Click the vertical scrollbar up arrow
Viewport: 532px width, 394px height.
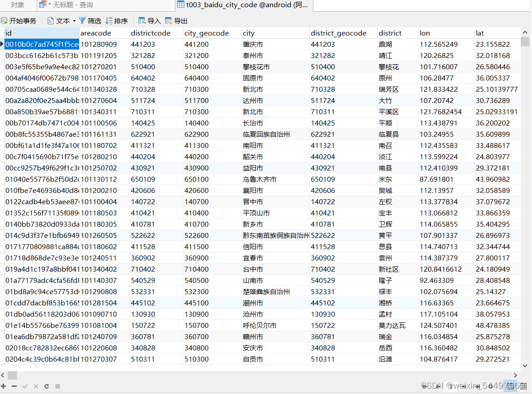[525, 32]
